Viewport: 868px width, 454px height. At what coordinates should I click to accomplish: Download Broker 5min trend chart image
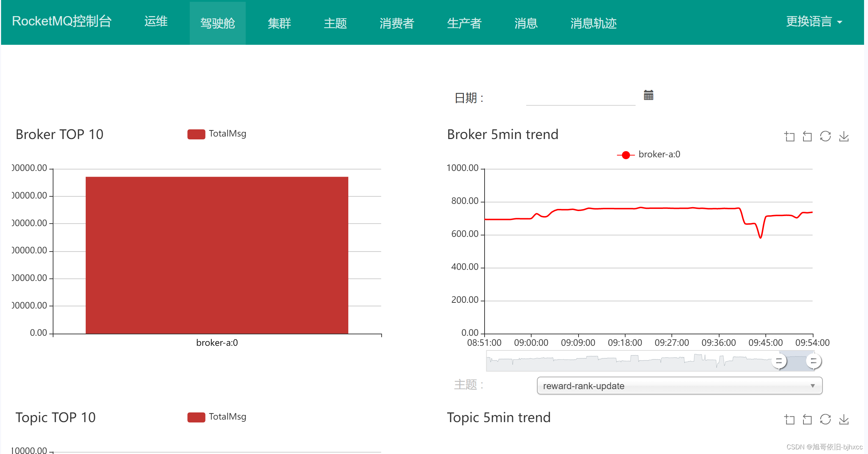coord(844,137)
